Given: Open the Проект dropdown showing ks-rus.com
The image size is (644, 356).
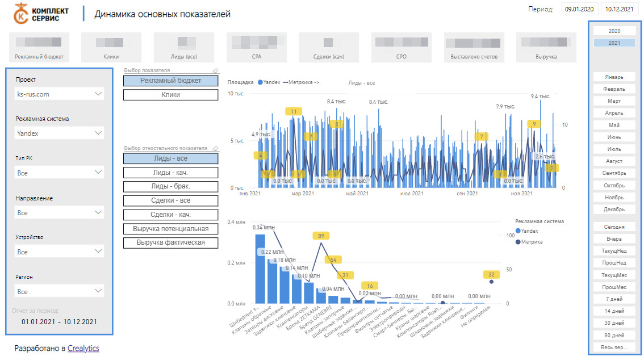Looking at the screenshot, I should pyautogui.click(x=59, y=94).
